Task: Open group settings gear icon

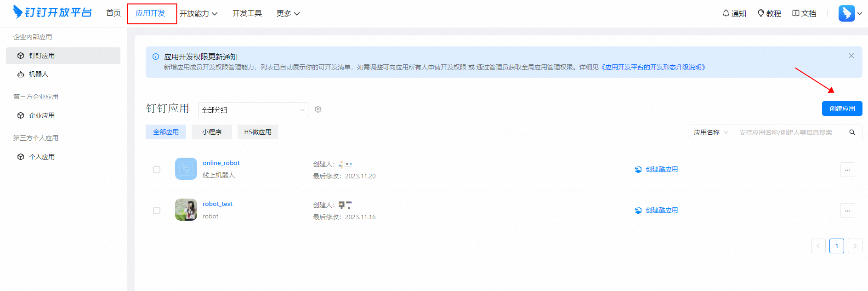Action: [318, 109]
